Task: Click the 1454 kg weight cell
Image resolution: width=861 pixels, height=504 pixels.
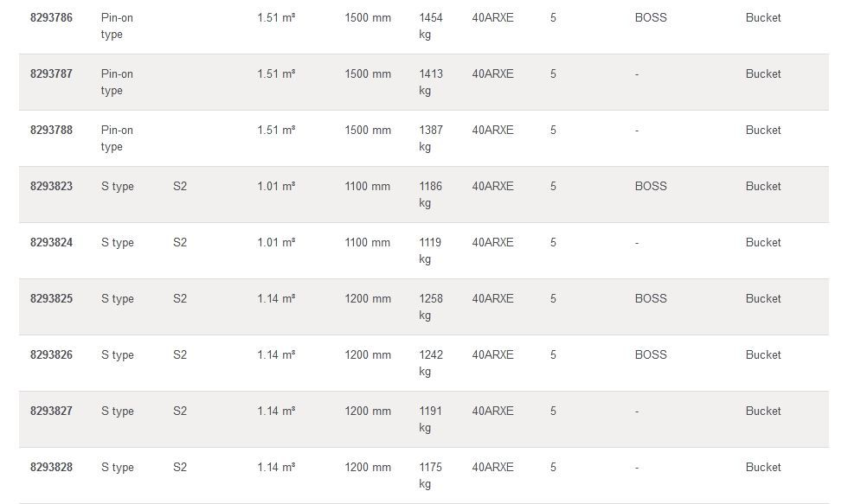Action: (x=430, y=26)
